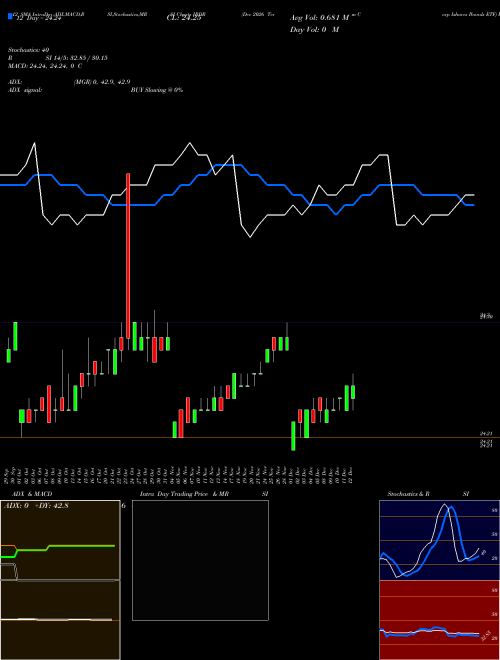Click the 'CL: 24.25' closing price text
The image size is (500, 660).
[184, 18]
